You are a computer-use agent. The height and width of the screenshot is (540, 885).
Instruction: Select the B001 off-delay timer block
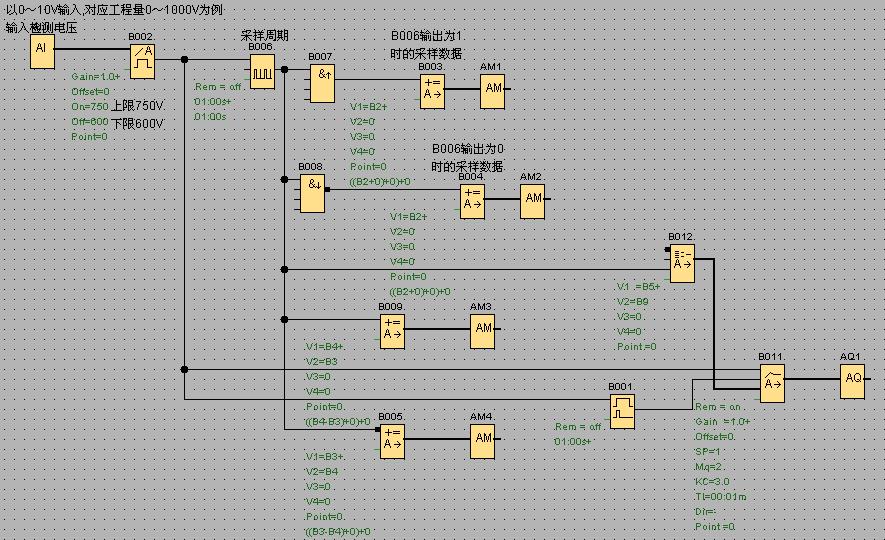click(x=623, y=412)
